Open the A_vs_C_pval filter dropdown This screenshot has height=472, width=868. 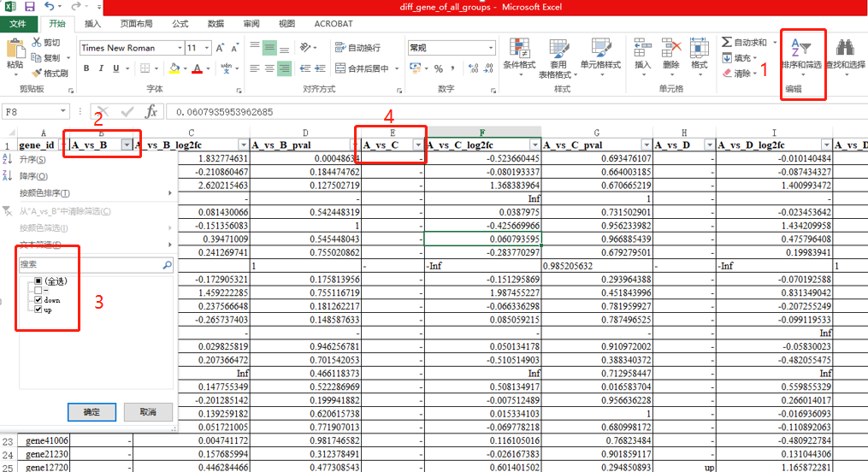coord(646,145)
